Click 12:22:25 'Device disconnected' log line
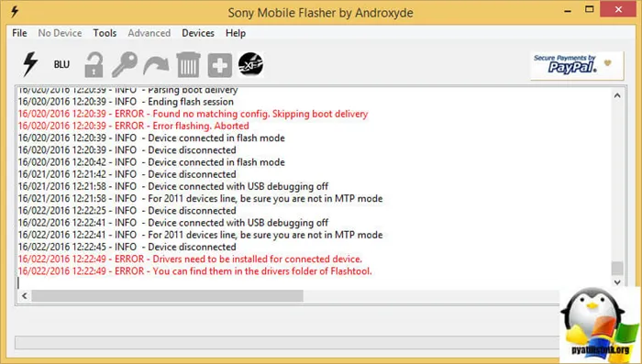 (x=127, y=211)
